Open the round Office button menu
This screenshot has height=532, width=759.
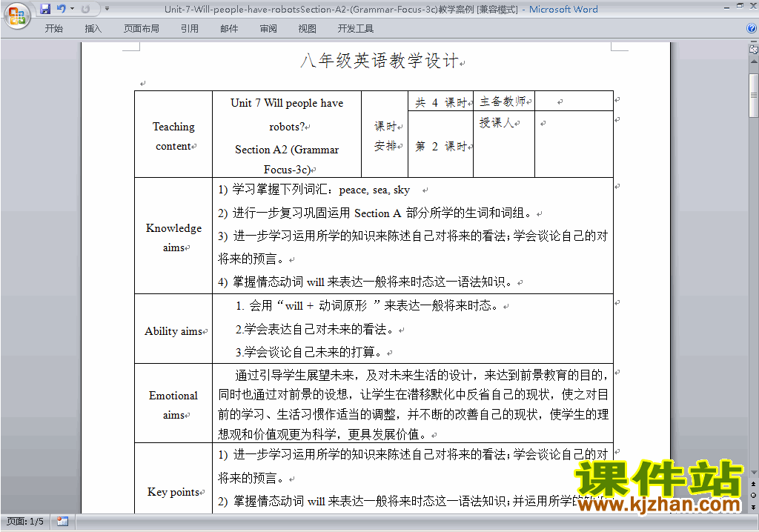(17, 16)
